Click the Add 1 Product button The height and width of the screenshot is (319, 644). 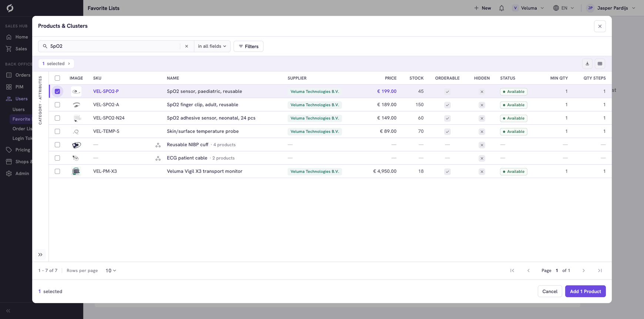tap(585, 291)
